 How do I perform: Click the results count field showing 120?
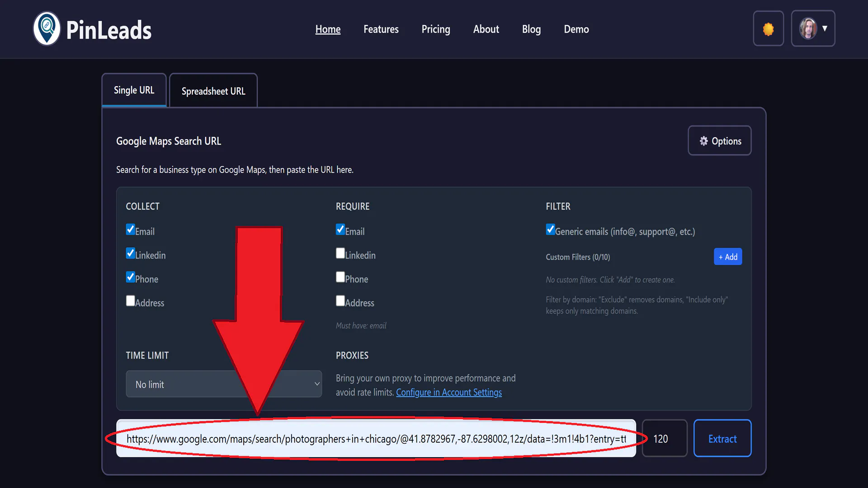click(x=665, y=438)
